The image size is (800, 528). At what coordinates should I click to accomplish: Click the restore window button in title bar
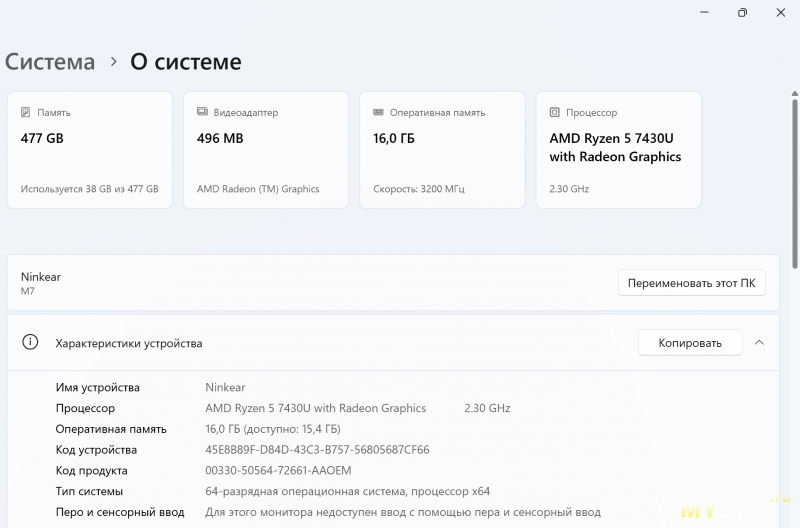point(742,13)
